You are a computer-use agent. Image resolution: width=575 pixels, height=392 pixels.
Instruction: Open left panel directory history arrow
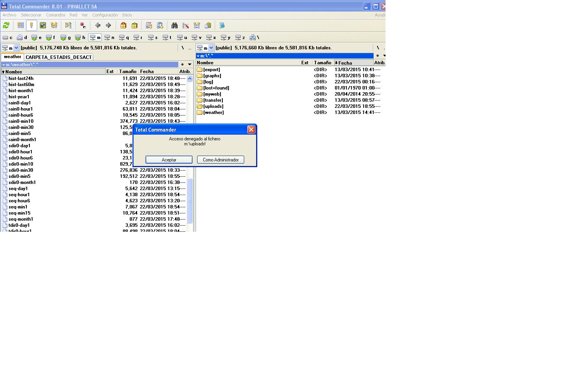(x=189, y=65)
